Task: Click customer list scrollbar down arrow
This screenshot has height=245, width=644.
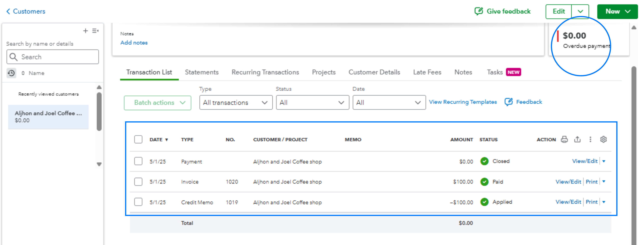Action: coord(99,164)
